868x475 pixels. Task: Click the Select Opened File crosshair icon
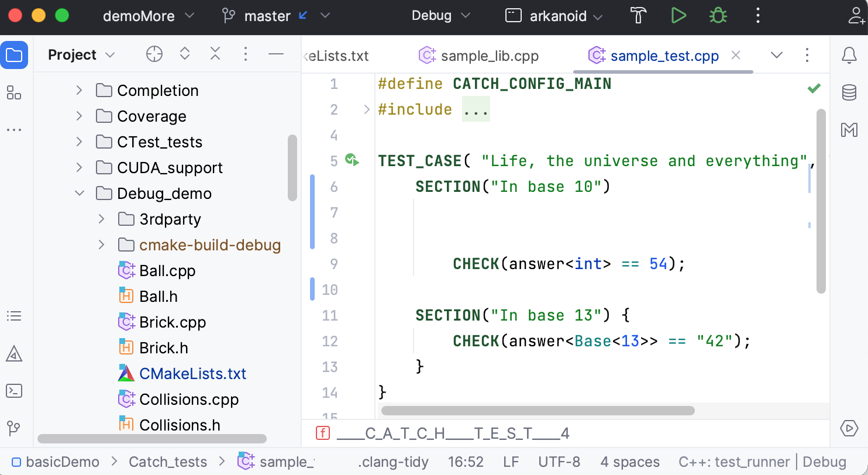[x=154, y=54]
